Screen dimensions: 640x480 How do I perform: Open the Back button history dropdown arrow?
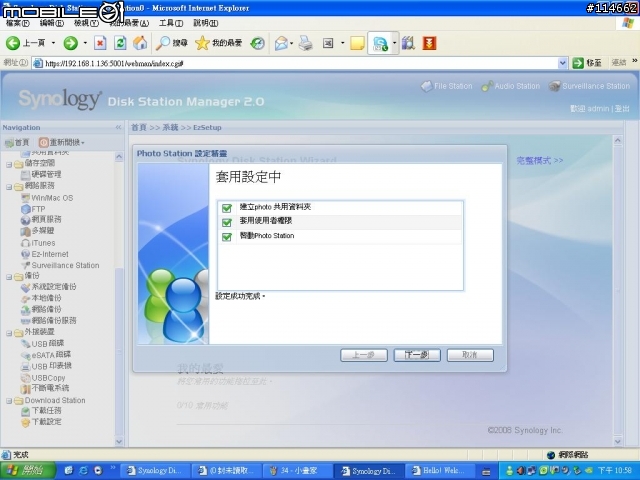click(53, 43)
